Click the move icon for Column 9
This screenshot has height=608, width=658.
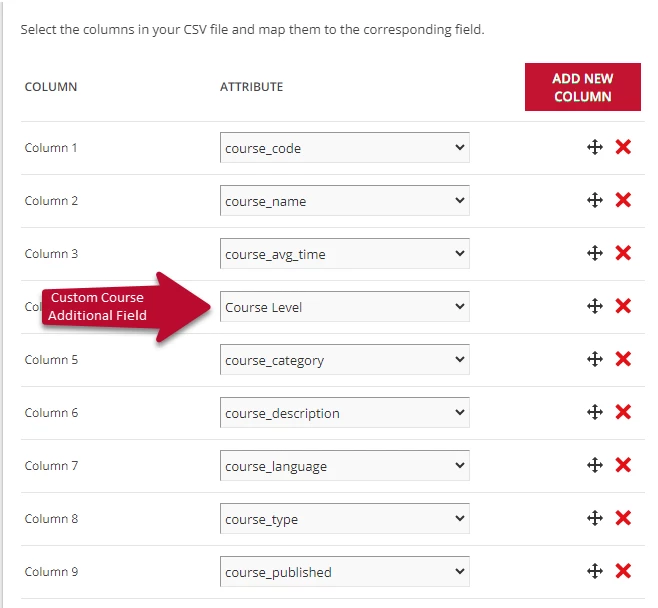pyautogui.click(x=594, y=571)
